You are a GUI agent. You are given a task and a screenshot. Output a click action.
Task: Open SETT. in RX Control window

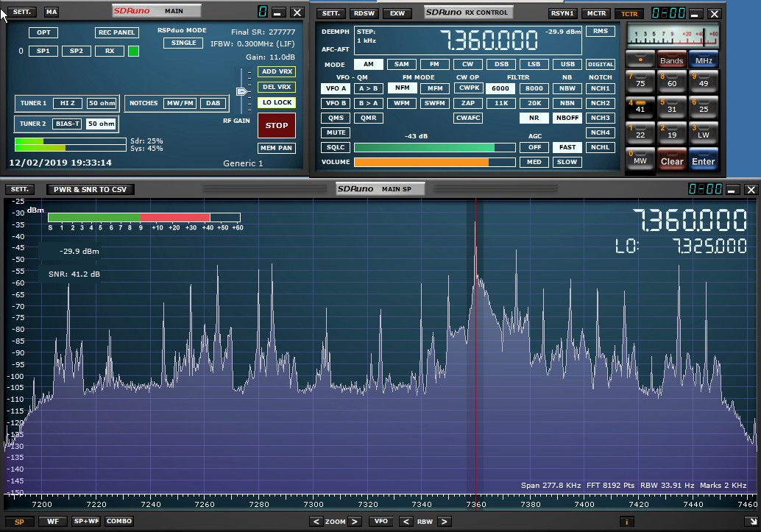(x=331, y=13)
